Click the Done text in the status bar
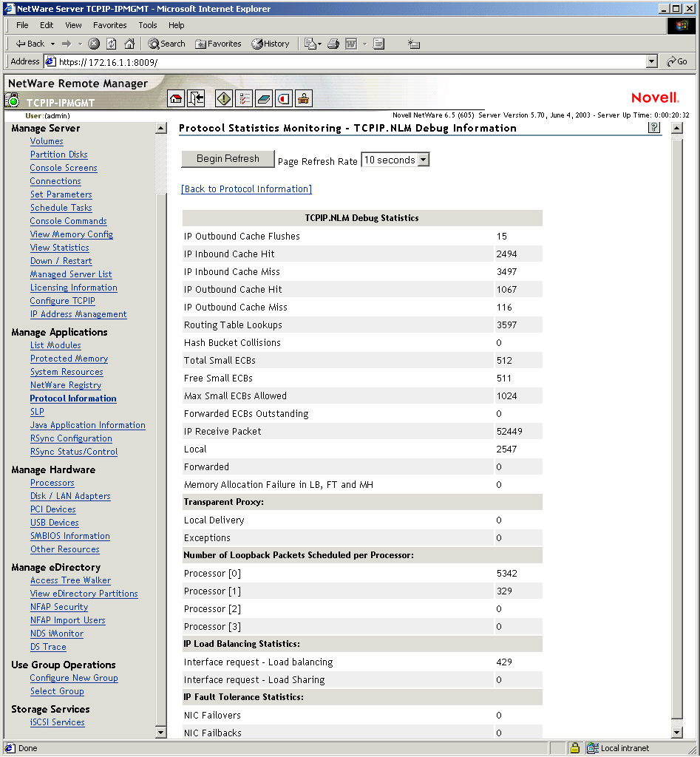The height and width of the screenshot is (757, 700). point(27,748)
